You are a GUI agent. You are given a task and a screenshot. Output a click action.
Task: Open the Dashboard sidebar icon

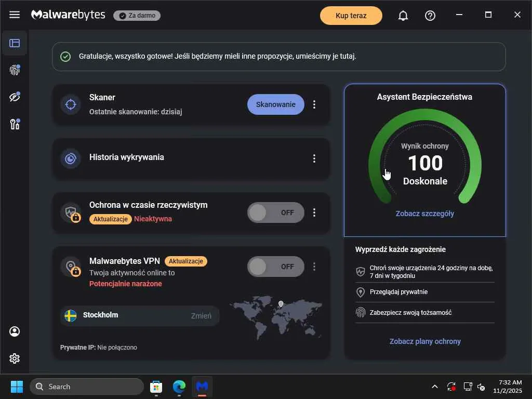[x=15, y=43]
